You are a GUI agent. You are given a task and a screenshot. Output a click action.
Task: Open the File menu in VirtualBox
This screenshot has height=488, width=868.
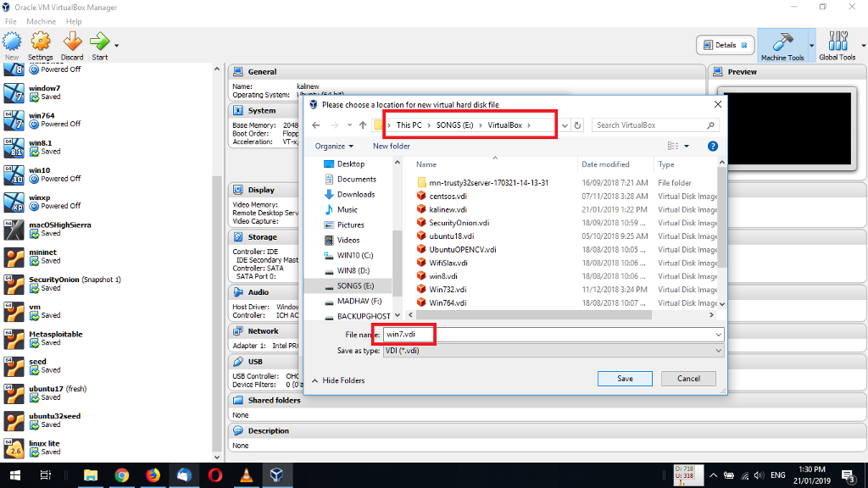pos(11,20)
